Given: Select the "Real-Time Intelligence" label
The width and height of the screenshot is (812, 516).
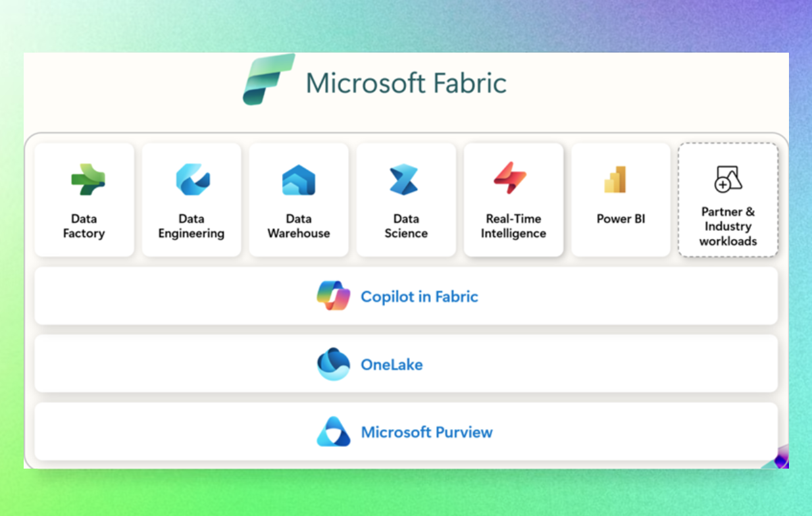Looking at the screenshot, I should [513, 226].
